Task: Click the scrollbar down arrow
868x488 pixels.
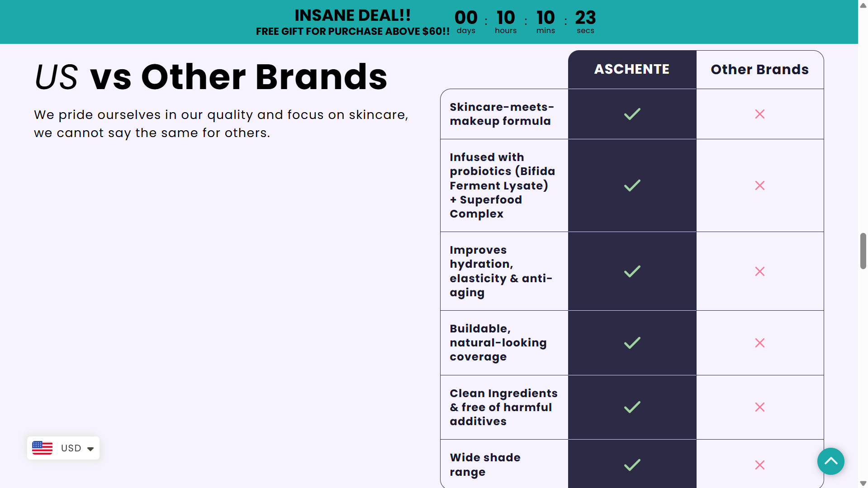Action: click(863, 483)
